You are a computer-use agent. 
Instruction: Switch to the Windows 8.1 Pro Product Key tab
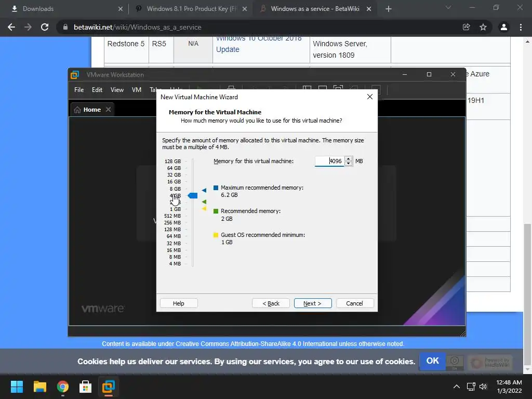(x=192, y=9)
